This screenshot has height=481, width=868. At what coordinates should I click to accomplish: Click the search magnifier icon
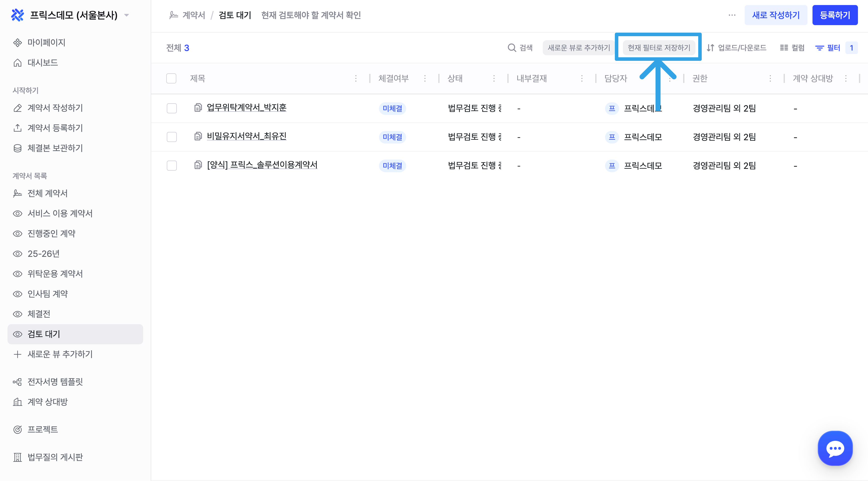pyautogui.click(x=512, y=48)
